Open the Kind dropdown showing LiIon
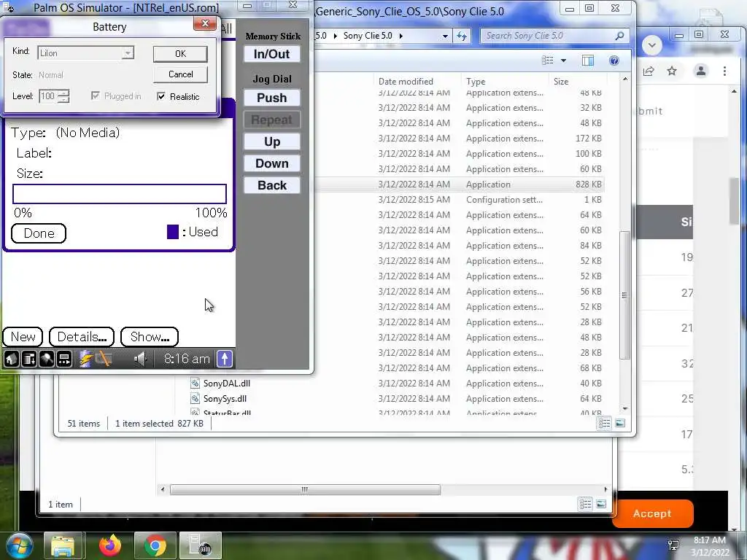This screenshot has height=560, width=747. coord(86,52)
